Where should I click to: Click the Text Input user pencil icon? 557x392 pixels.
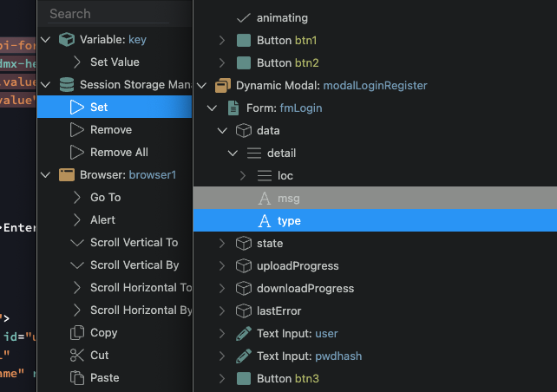pyautogui.click(x=243, y=333)
